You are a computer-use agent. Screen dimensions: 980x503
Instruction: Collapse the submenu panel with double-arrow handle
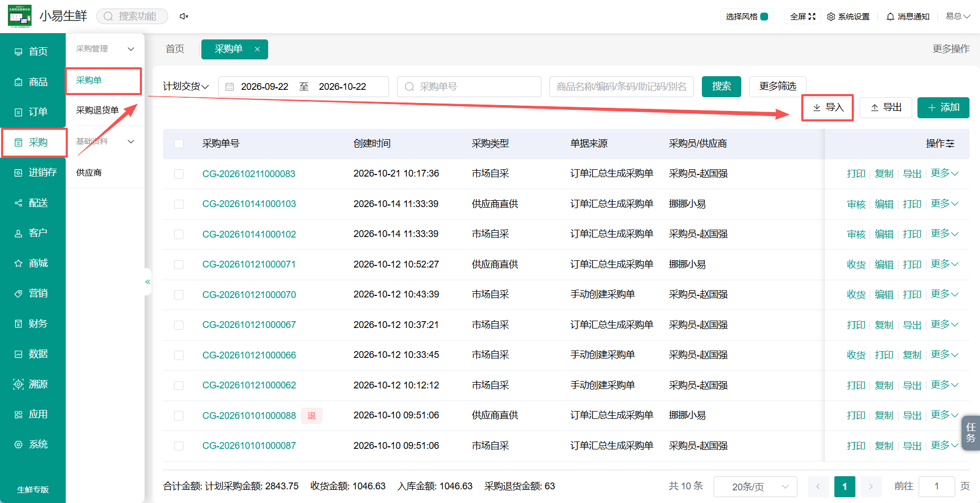click(148, 282)
